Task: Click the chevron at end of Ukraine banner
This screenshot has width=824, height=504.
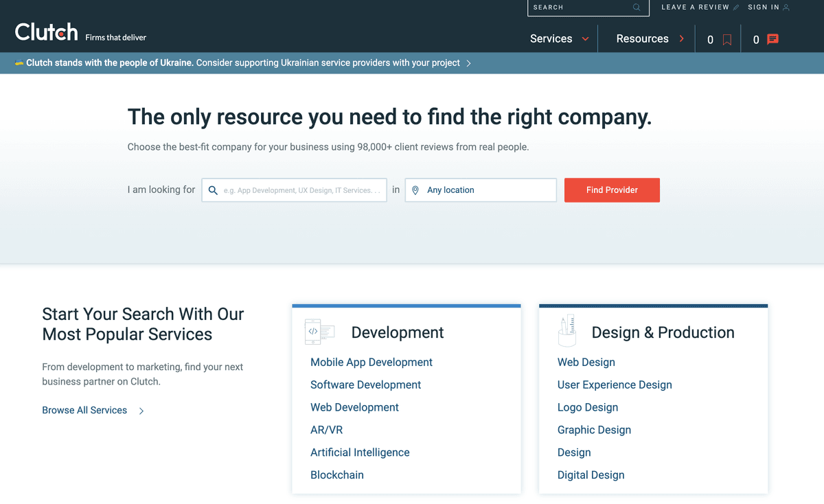Action: 469,63
